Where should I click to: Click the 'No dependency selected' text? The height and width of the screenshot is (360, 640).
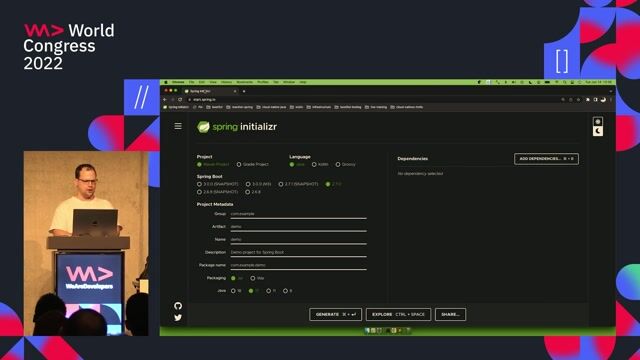[x=420, y=173]
